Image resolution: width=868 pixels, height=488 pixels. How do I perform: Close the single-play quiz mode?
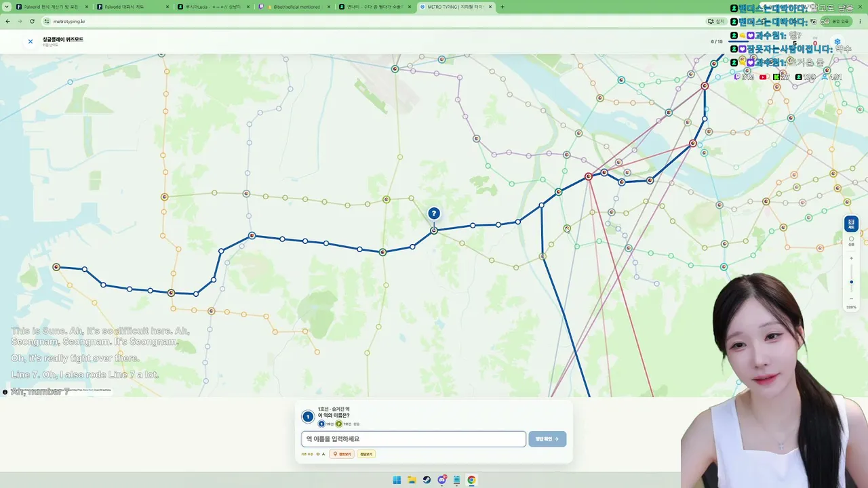coord(31,41)
